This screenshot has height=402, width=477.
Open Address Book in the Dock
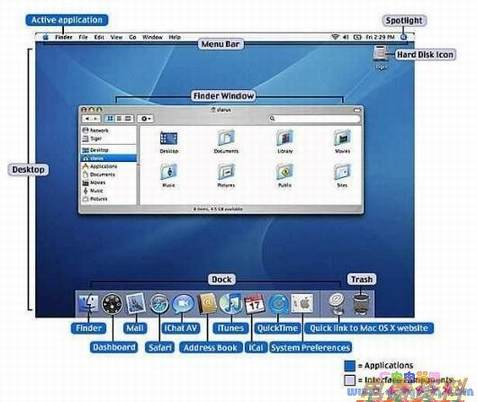click(207, 304)
